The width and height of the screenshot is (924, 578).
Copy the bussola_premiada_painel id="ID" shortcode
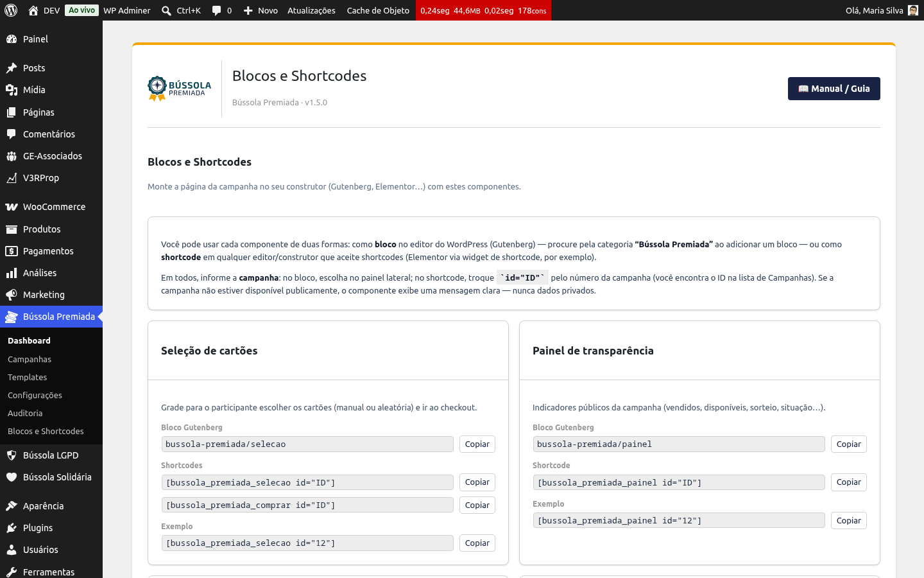tap(849, 482)
